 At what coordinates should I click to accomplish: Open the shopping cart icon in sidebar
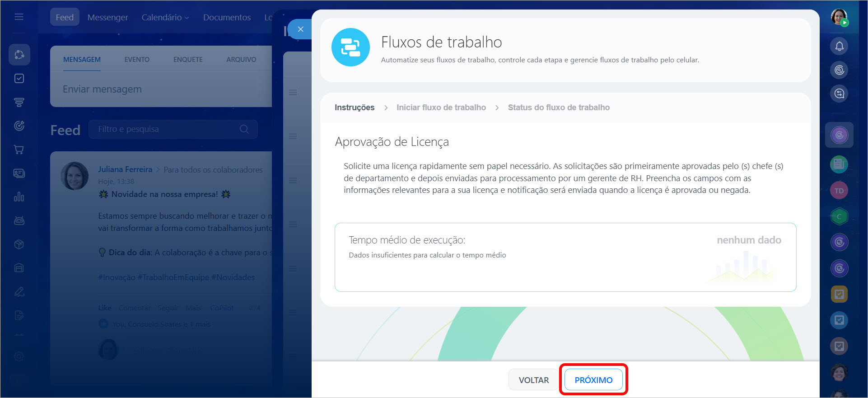coord(19,150)
